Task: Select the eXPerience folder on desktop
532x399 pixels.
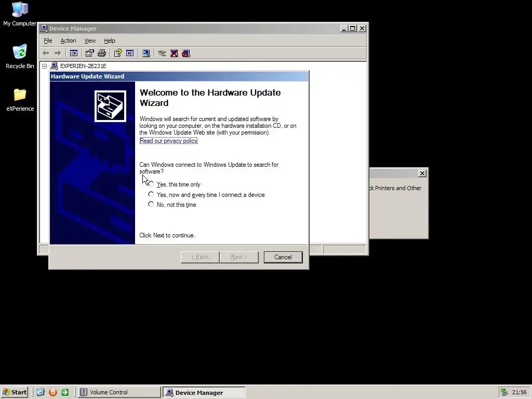Action: click(x=20, y=99)
